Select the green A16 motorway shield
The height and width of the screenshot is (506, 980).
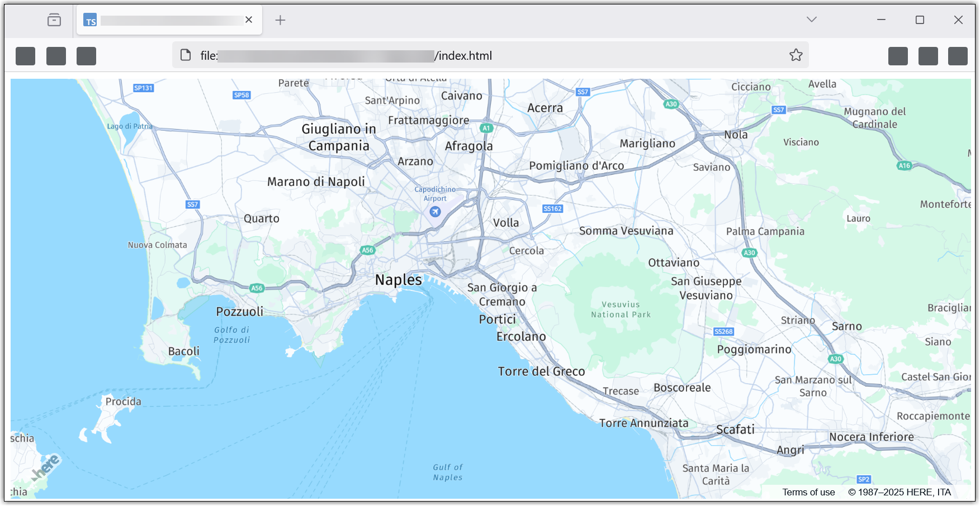pos(904,165)
